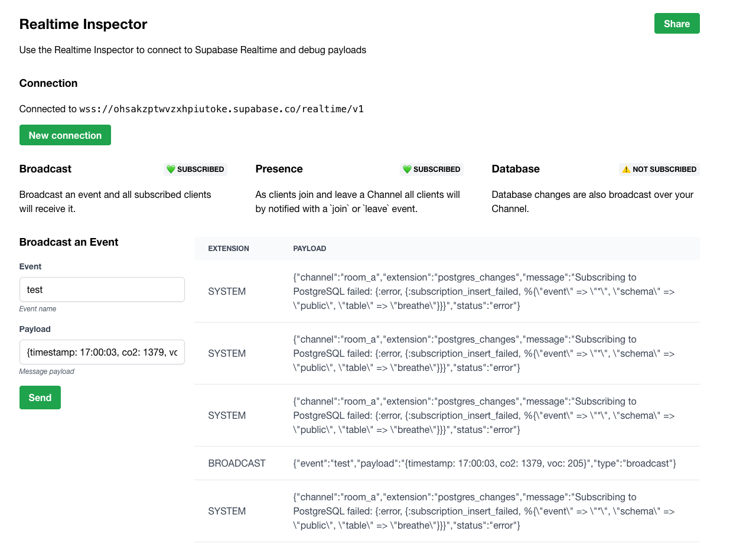Click the green Share button

coord(676,24)
